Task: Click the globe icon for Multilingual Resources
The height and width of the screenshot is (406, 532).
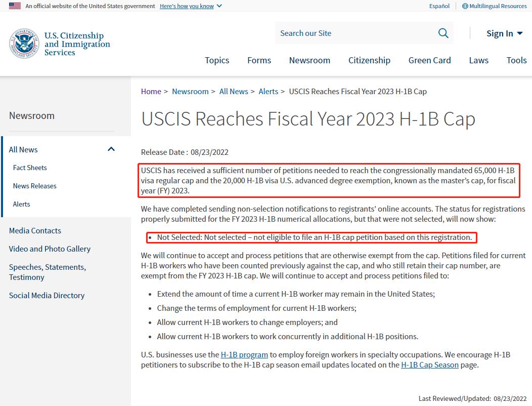Action: [x=465, y=6]
